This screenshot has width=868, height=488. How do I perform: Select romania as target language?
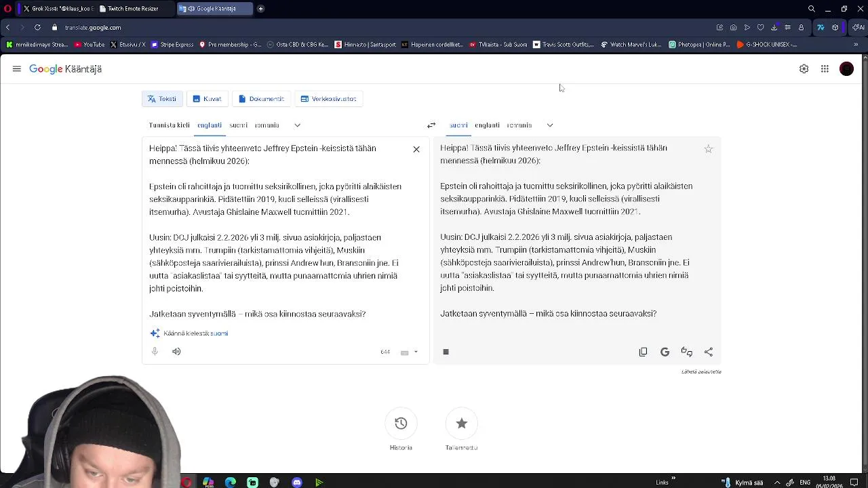tap(519, 125)
